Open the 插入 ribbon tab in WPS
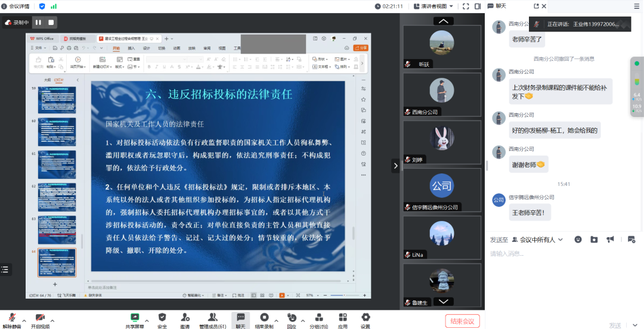Screen dimensions: 644x329 tap(131, 48)
